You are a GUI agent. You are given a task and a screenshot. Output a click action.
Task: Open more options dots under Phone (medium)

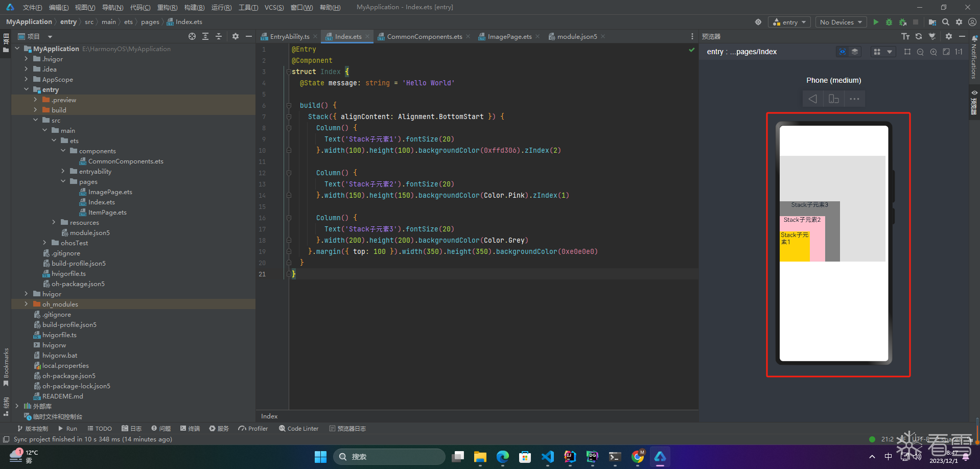854,99
